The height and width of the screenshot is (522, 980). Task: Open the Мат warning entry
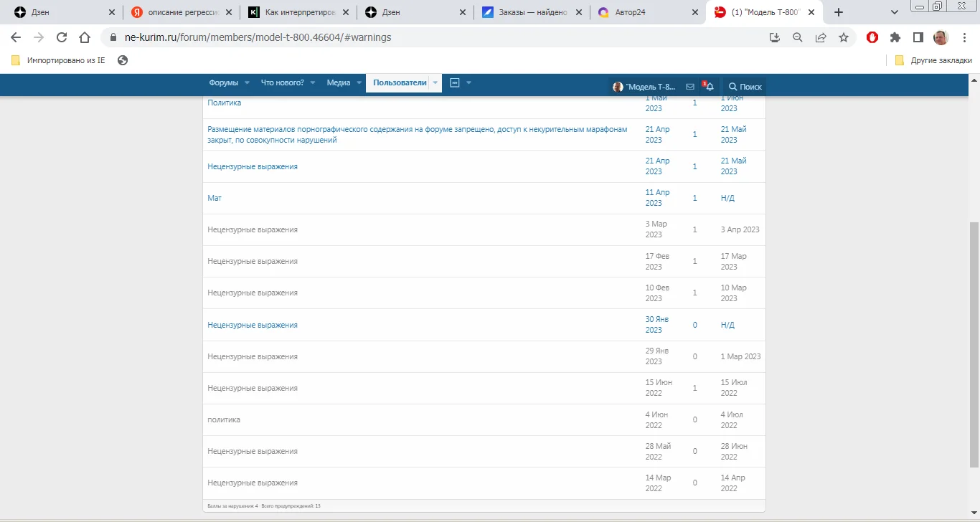215,198
